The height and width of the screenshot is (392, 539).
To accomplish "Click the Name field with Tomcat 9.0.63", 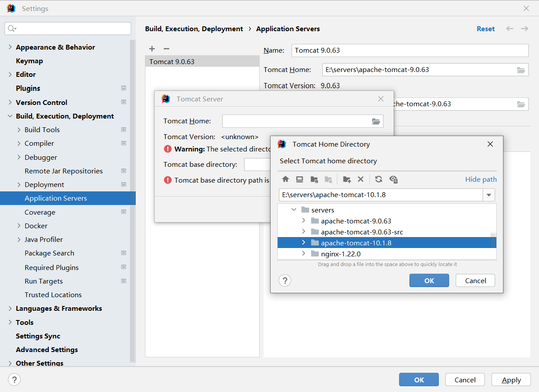I will [410, 50].
